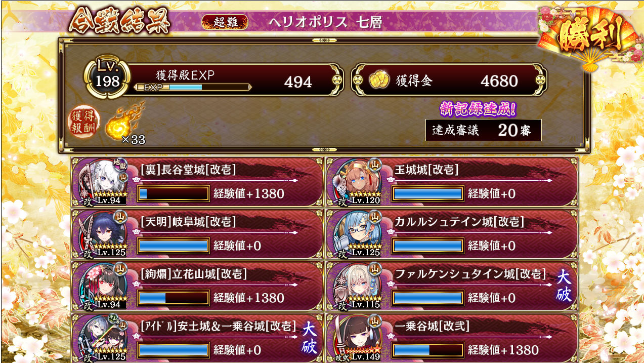Viewport: 644px width, 363px height.
Task: Click the experience bar of [絢爛]立花山城
Action: click(174, 298)
